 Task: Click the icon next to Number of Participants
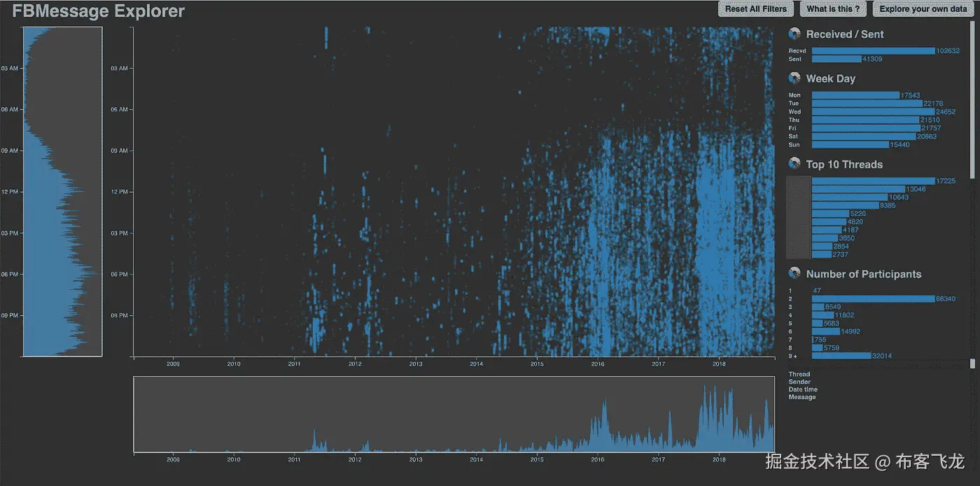click(794, 274)
